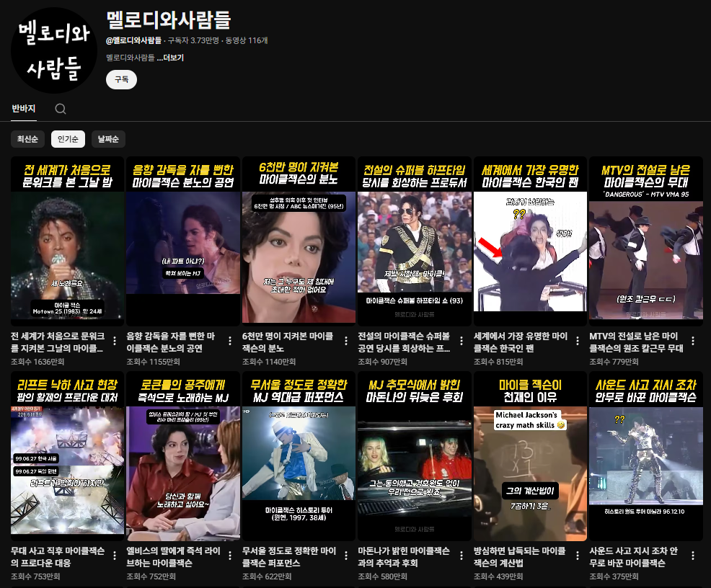Open options menu for 마돈나가 밝힌 video

point(462,556)
